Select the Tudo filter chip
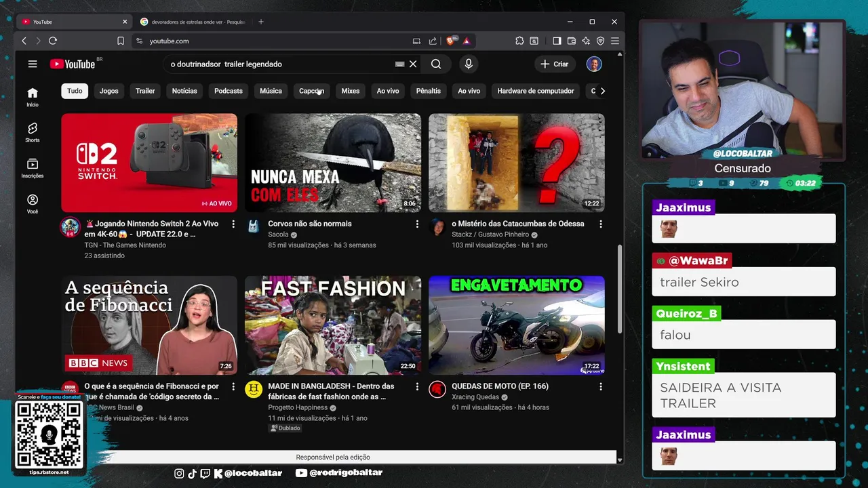Screen dimensions: 868x488 tap(75, 91)
